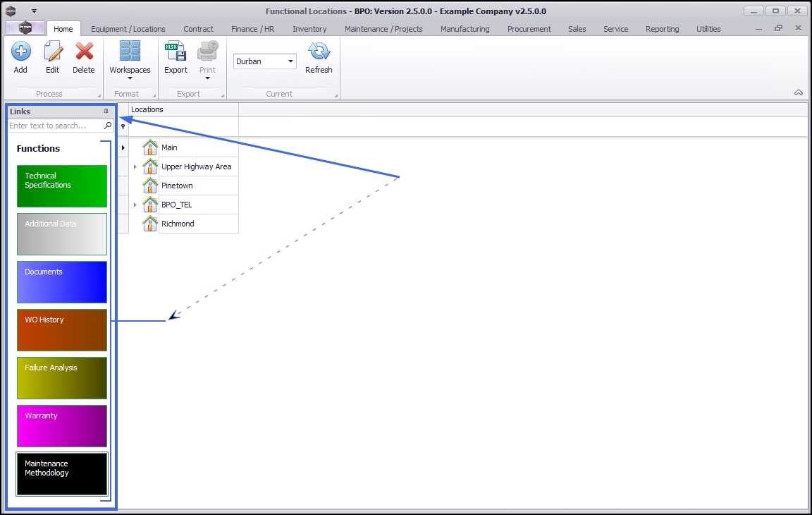Collapse the ribbon with the chevron
This screenshot has width=812, height=515.
point(799,92)
